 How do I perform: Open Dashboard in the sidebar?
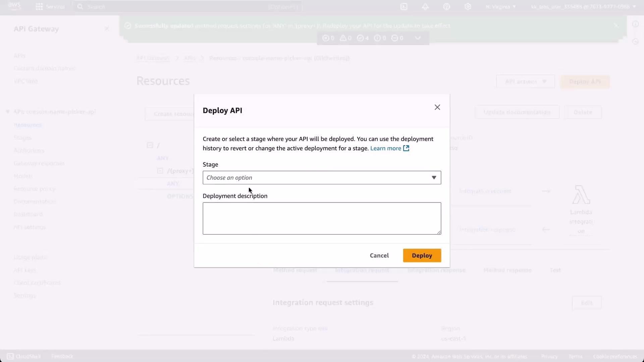[28, 214]
